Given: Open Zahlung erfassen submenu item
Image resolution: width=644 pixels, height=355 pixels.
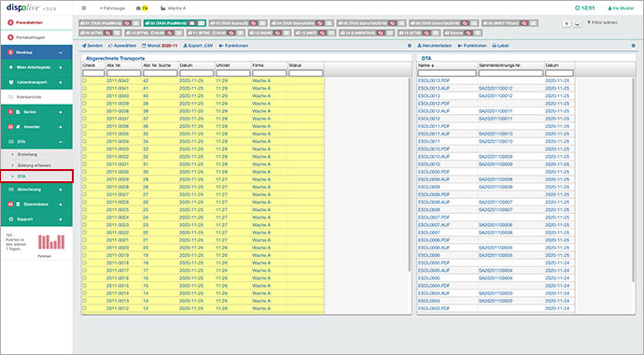Looking at the screenshot, I should (x=35, y=165).
